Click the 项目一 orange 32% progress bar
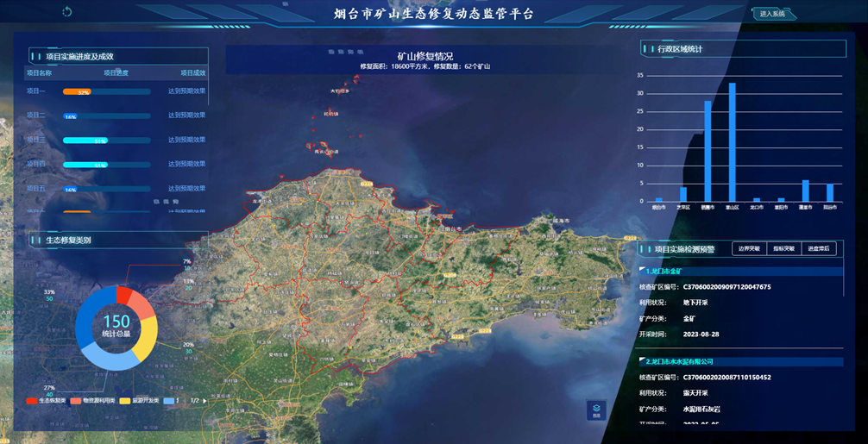 (x=78, y=91)
